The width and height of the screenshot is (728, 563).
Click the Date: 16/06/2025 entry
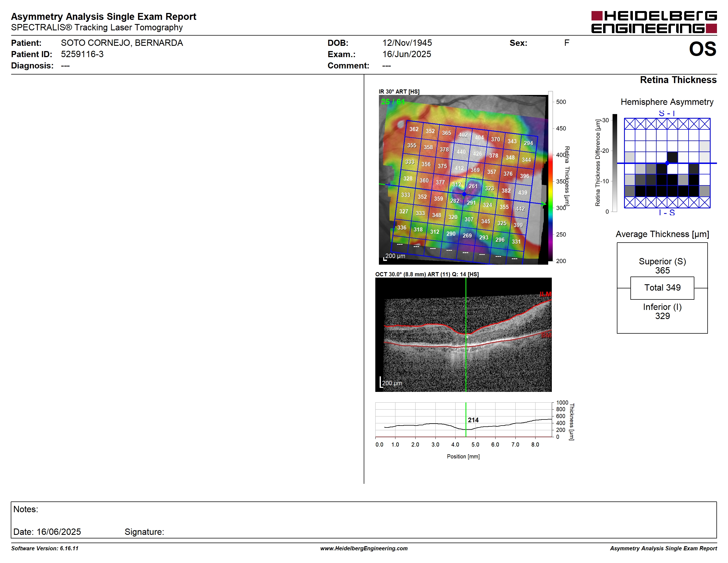pos(47,532)
